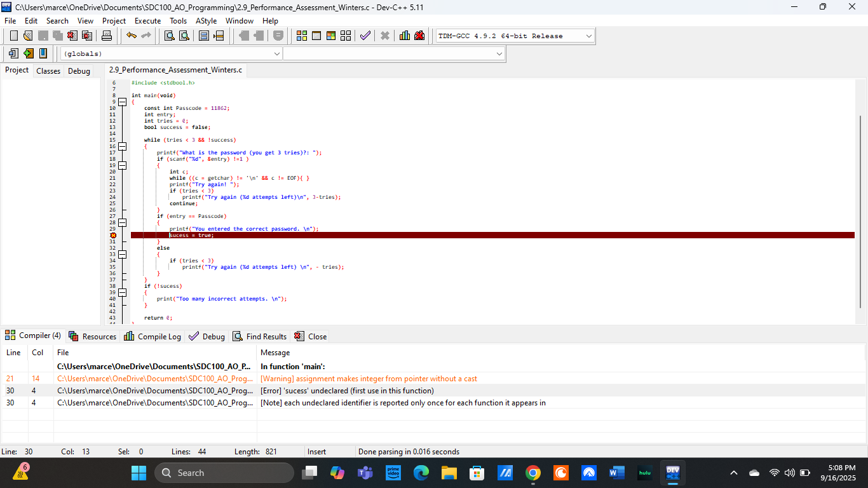Show the Compile Log tab
868x488 pixels.
coord(153,336)
